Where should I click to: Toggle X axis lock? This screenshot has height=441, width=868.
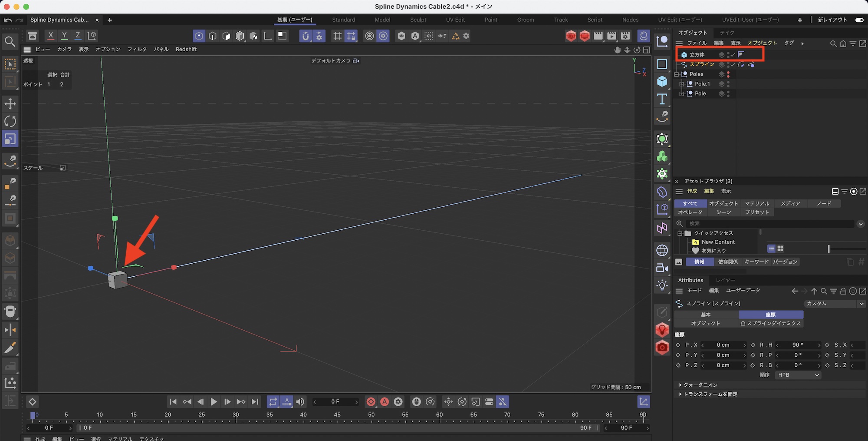click(x=51, y=36)
